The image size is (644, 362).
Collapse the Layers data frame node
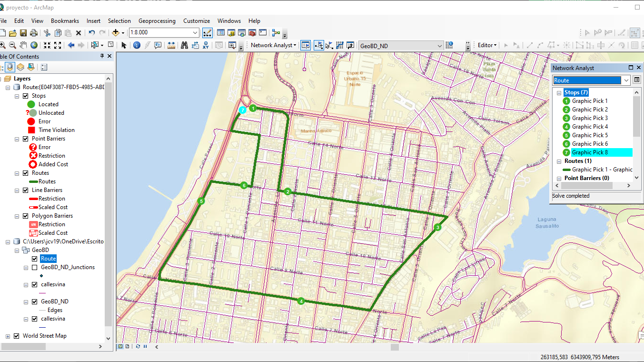click(x=0, y=79)
